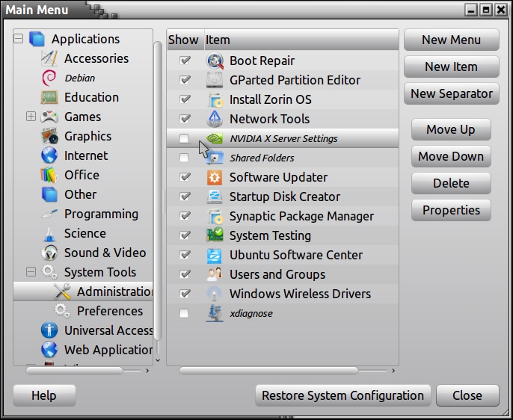Click the New Separator button
Image resolution: width=513 pixels, height=420 pixels.
point(451,93)
